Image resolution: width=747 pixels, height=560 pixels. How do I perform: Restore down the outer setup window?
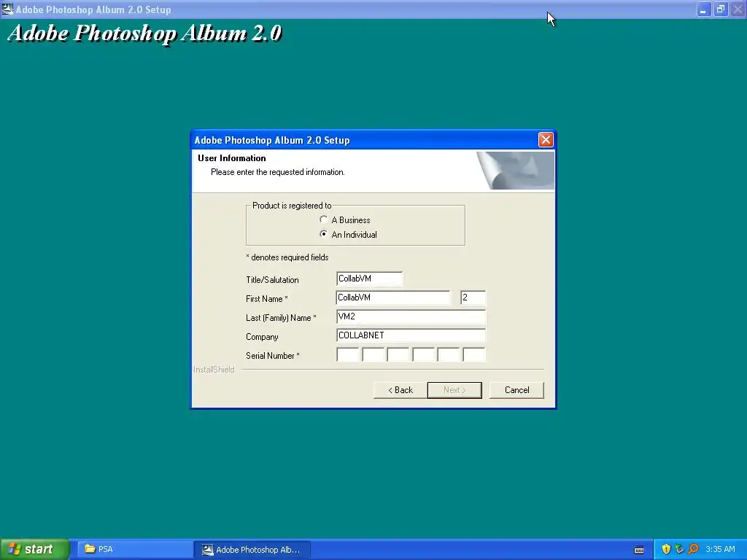point(721,9)
